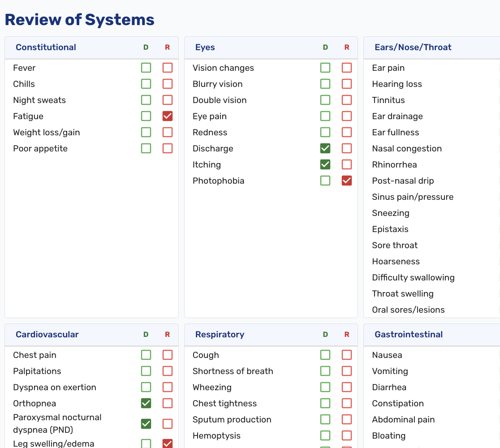The height and width of the screenshot is (448, 500).
Task: Click the Respiratory section header
Action: 220,334
